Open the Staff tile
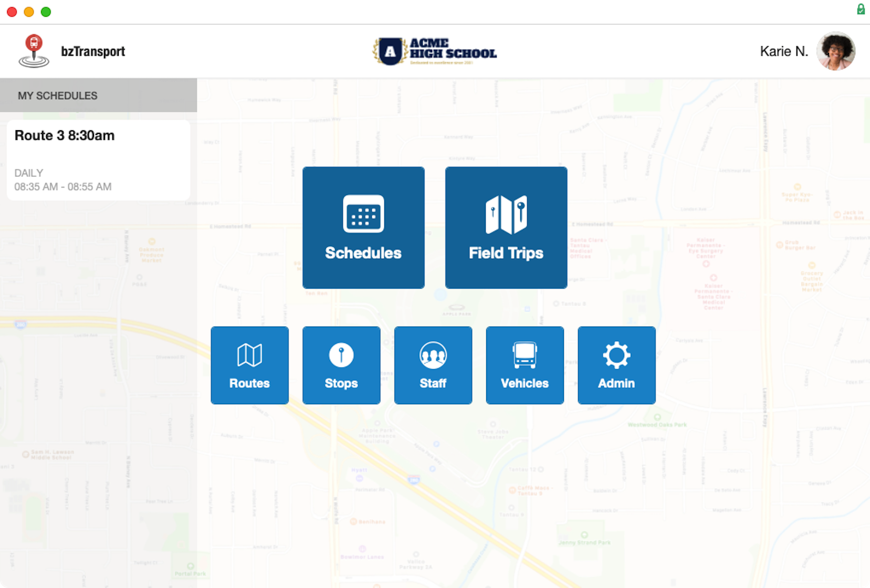870x588 pixels. point(433,365)
